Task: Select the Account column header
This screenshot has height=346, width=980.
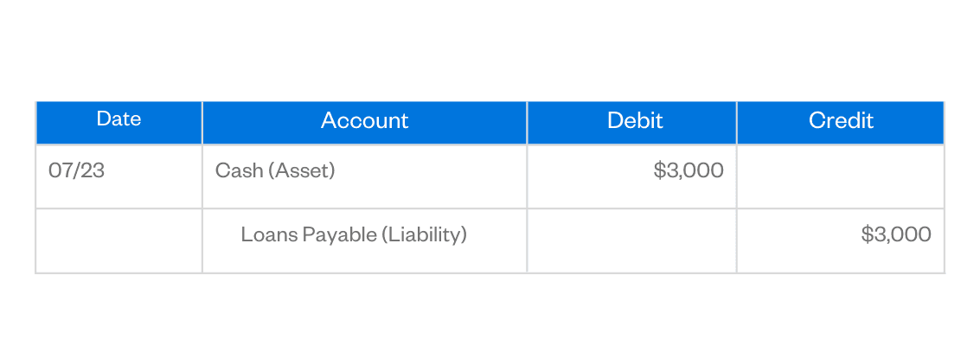Action: click(x=364, y=120)
